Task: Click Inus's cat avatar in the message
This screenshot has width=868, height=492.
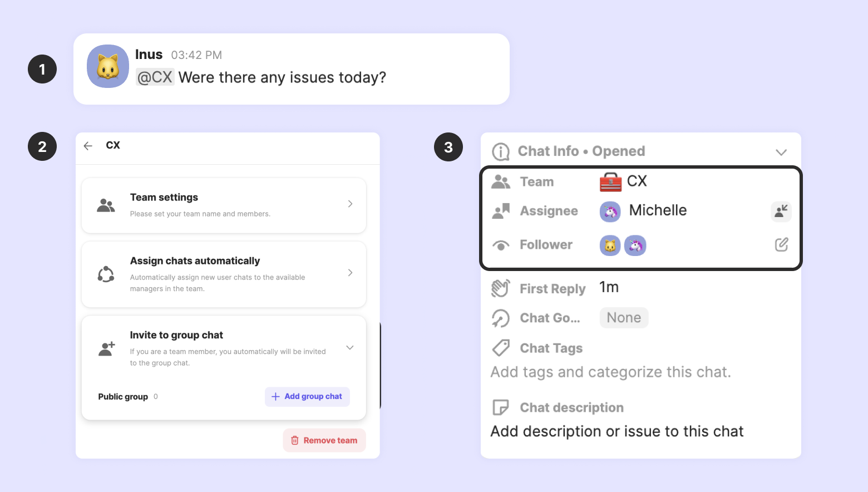Action: click(x=108, y=66)
